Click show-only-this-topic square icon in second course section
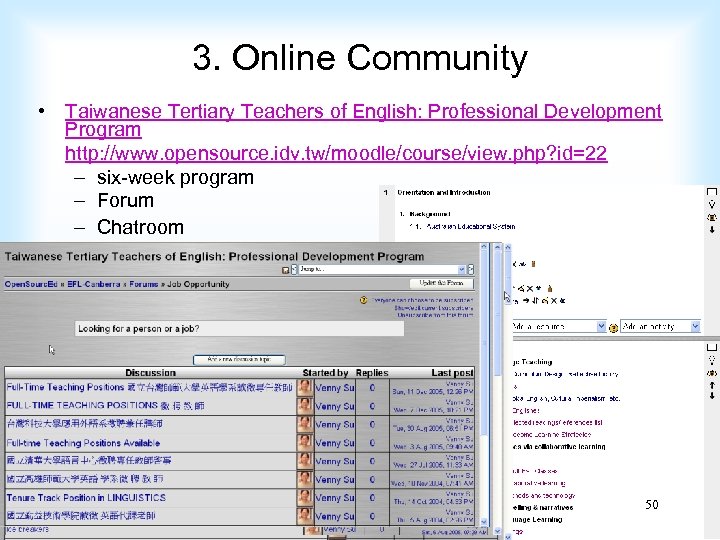The image size is (720, 540). click(x=712, y=348)
